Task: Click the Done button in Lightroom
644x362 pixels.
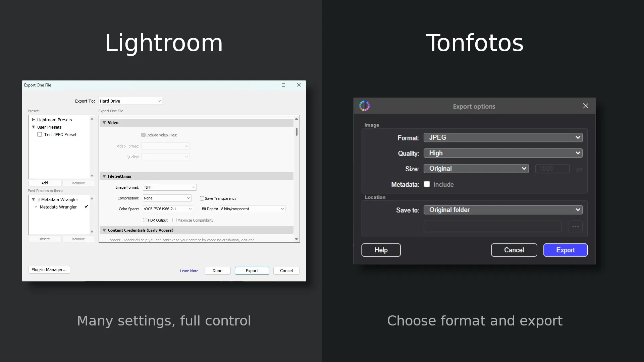Action: pos(217,271)
